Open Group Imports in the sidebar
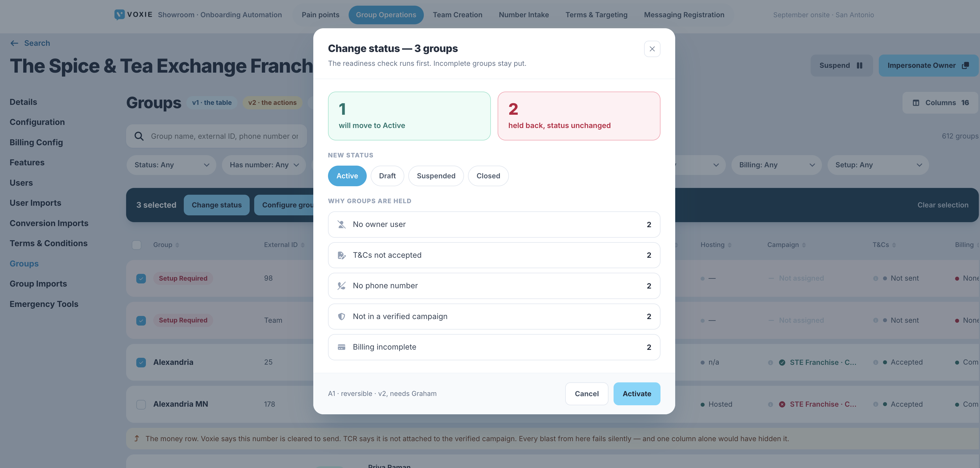This screenshot has height=468, width=980. point(38,284)
